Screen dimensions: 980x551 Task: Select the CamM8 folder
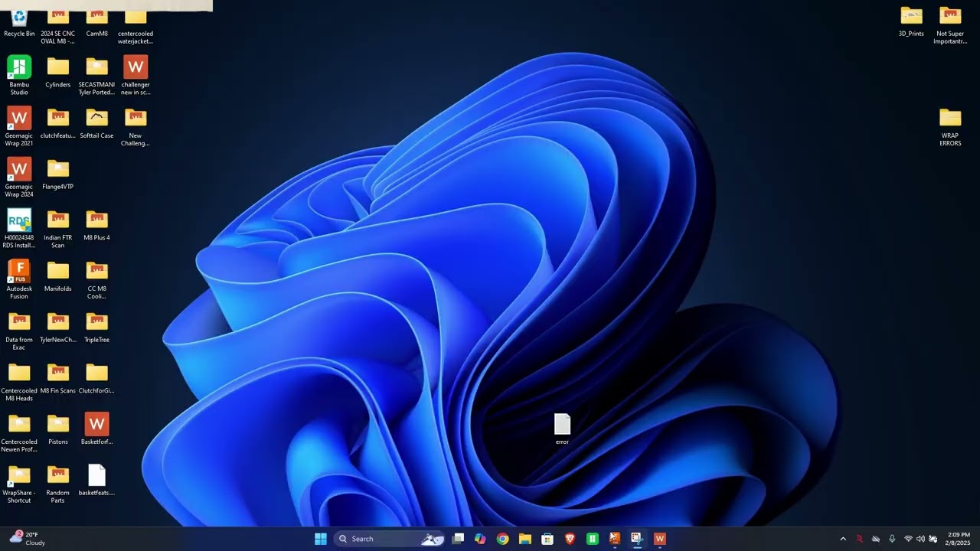click(96, 24)
